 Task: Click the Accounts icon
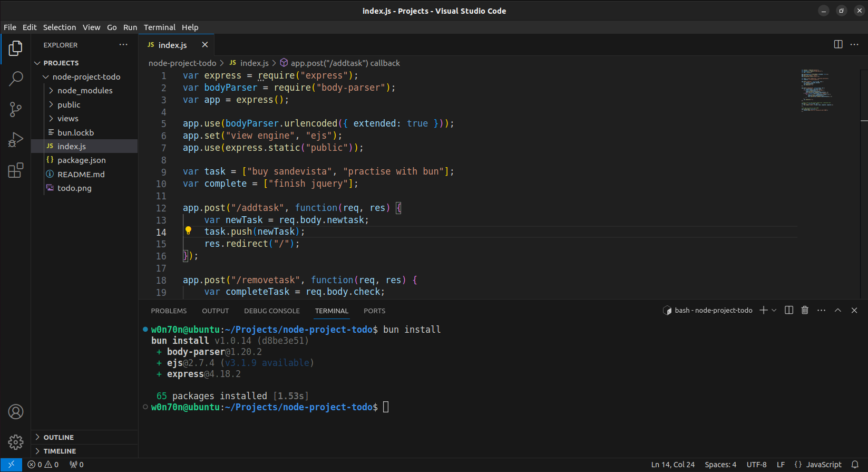[16, 412]
